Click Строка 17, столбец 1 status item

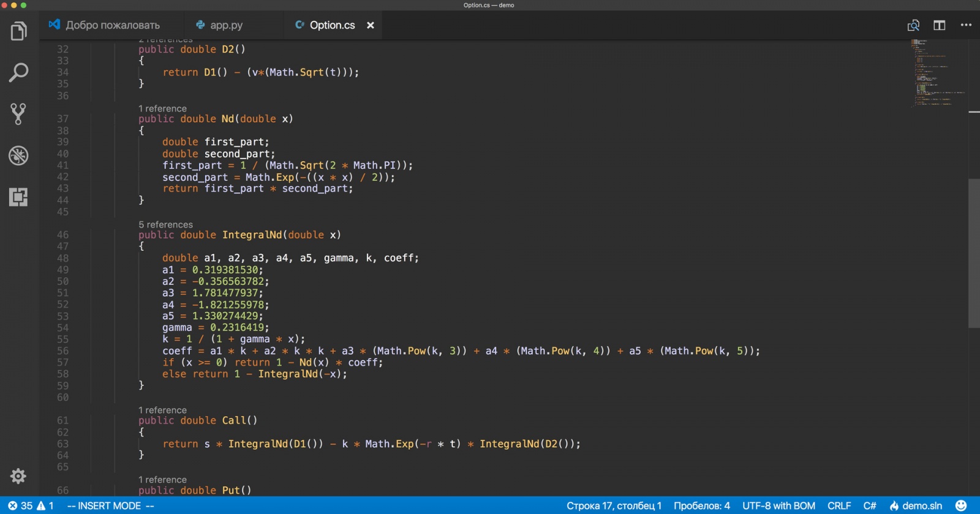[x=614, y=506]
